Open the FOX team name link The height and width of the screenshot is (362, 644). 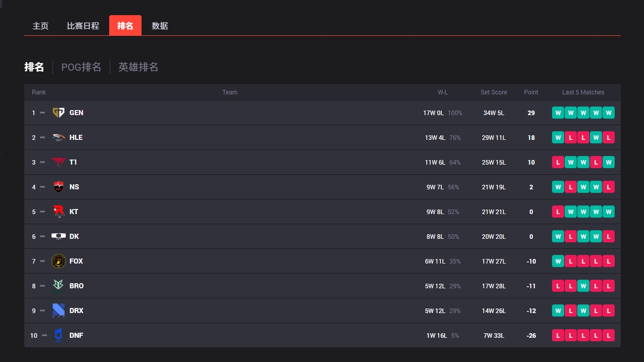coord(76,261)
